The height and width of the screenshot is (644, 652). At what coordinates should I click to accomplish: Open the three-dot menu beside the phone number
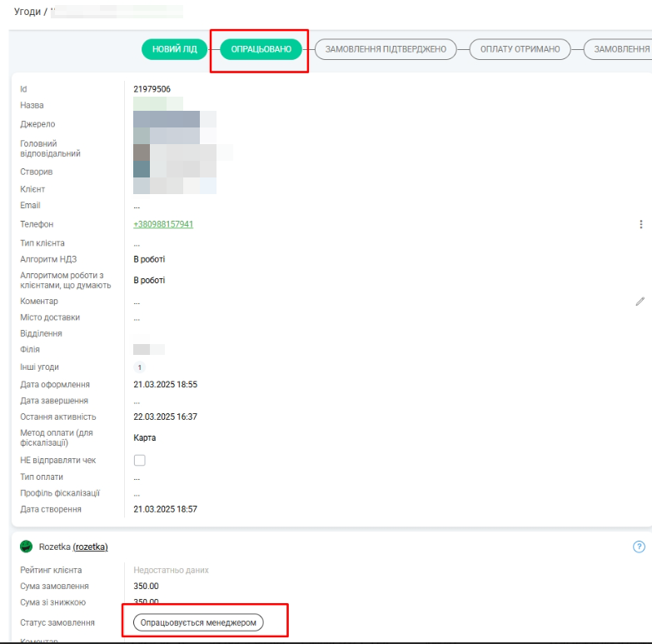pyautogui.click(x=640, y=224)
